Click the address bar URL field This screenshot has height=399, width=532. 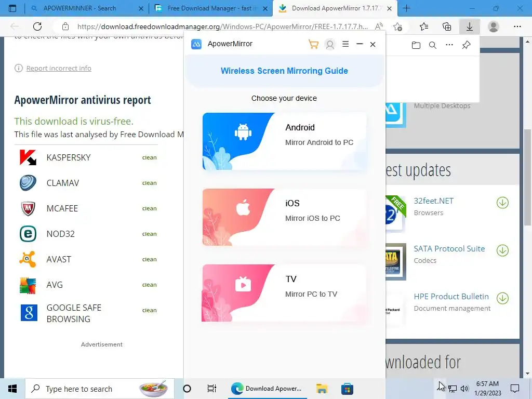(x=222, y=26)
